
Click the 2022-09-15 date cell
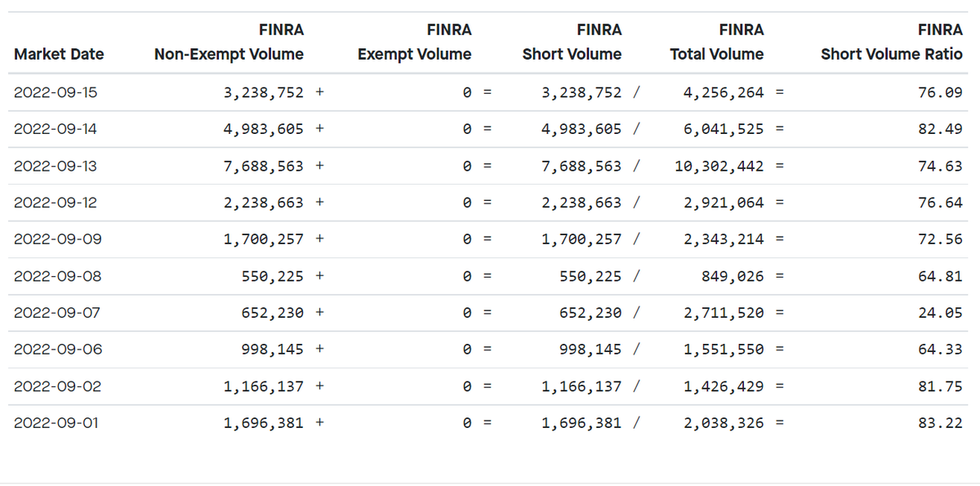click(x=56, y=92)
